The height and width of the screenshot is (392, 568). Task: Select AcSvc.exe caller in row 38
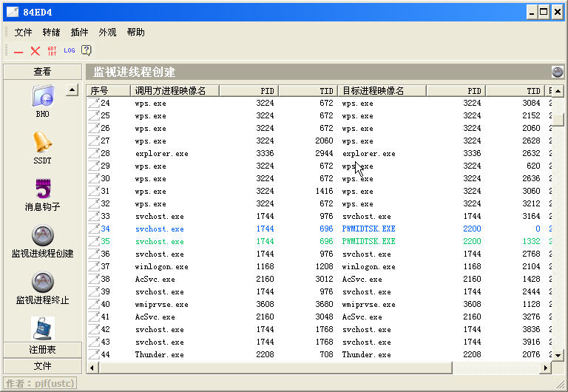(x=155, y=279)
